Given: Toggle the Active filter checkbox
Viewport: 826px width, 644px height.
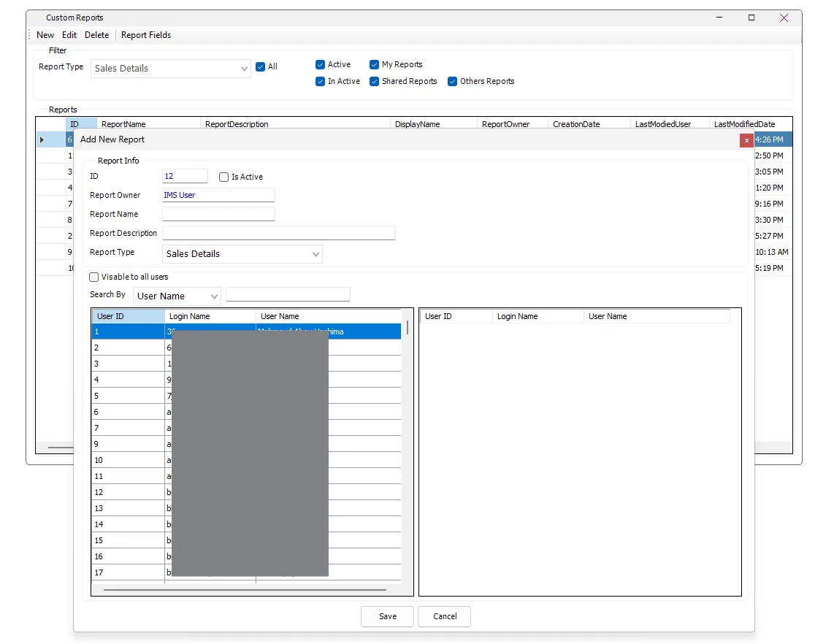Looking at the screenshot, I should pos(321,65).
